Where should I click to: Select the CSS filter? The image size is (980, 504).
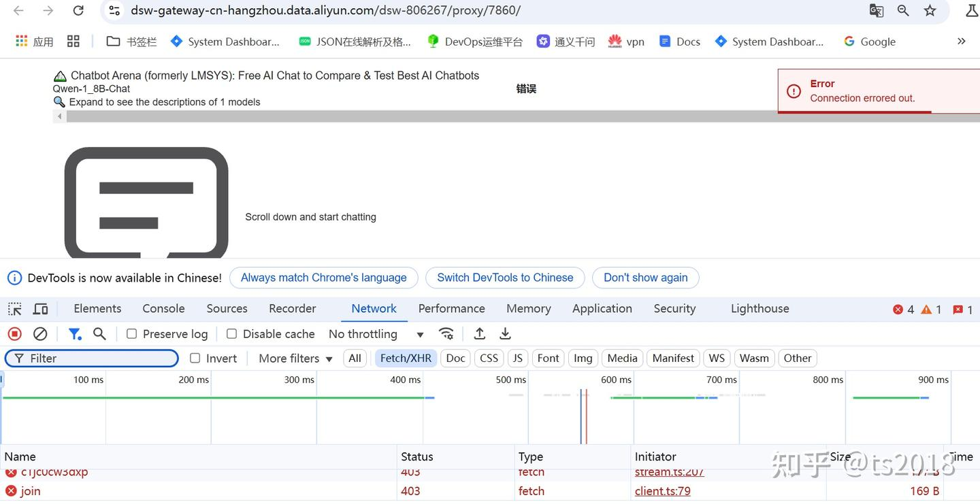coord(489,358)
